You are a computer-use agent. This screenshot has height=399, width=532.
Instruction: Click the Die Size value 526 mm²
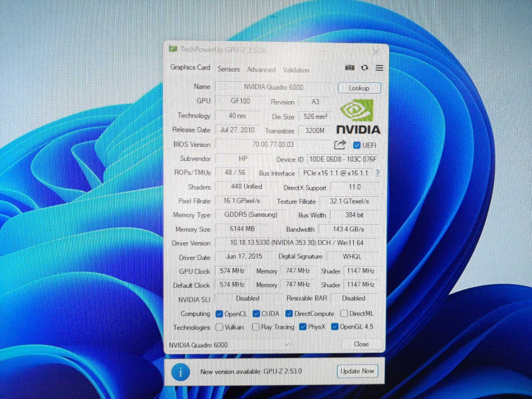[315, 116]
